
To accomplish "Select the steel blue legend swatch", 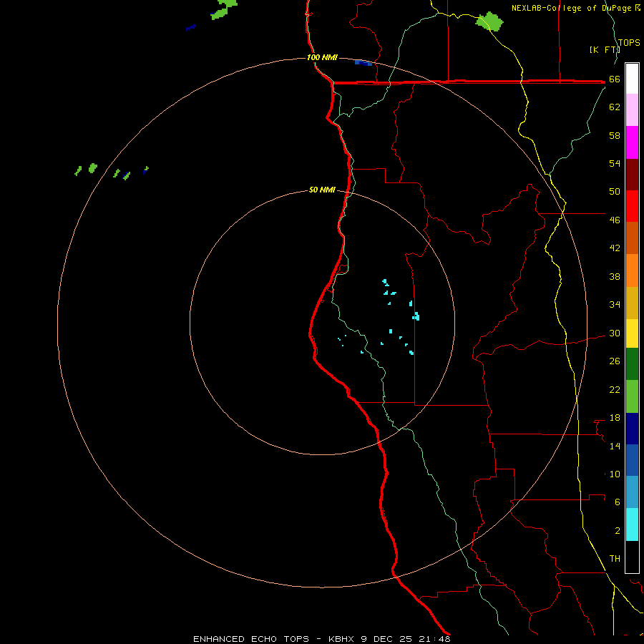I will click(x=632, y=492).
